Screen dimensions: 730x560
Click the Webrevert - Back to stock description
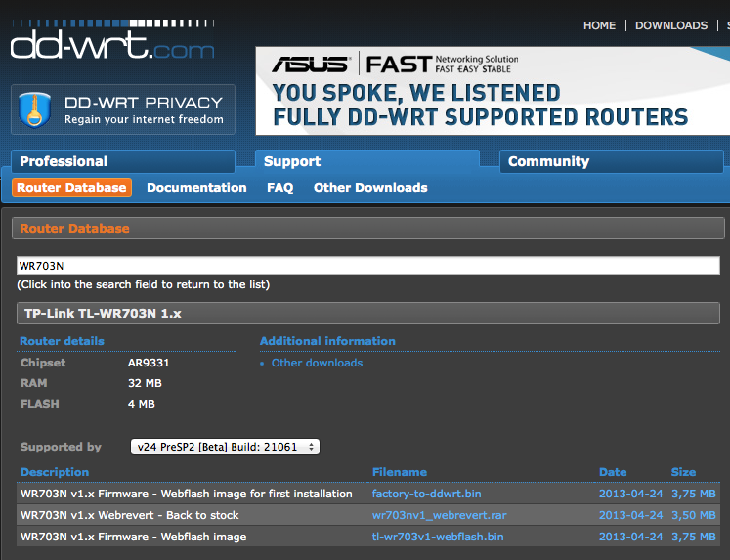coord(129,515)
